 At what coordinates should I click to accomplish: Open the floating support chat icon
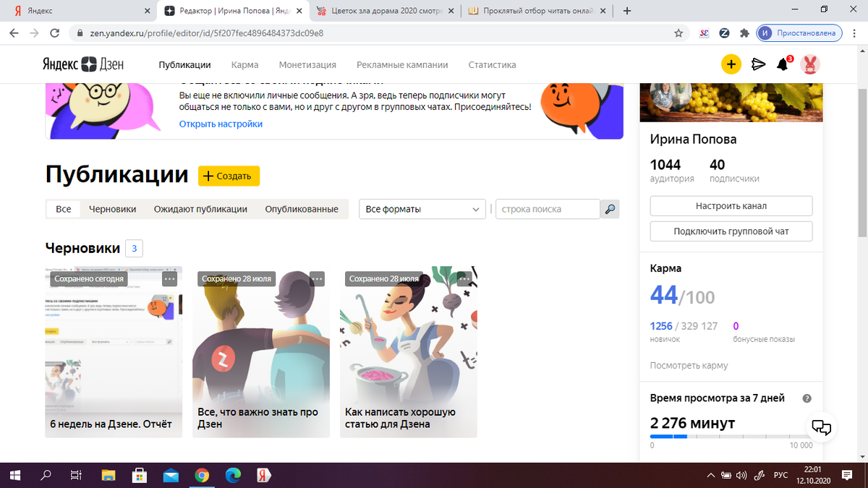(822, 427)
